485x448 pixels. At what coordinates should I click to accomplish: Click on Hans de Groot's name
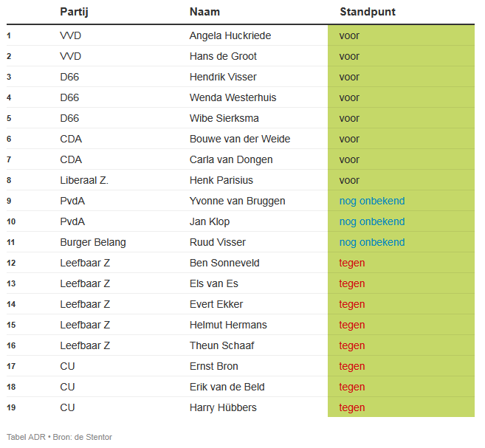click(223, 56)
